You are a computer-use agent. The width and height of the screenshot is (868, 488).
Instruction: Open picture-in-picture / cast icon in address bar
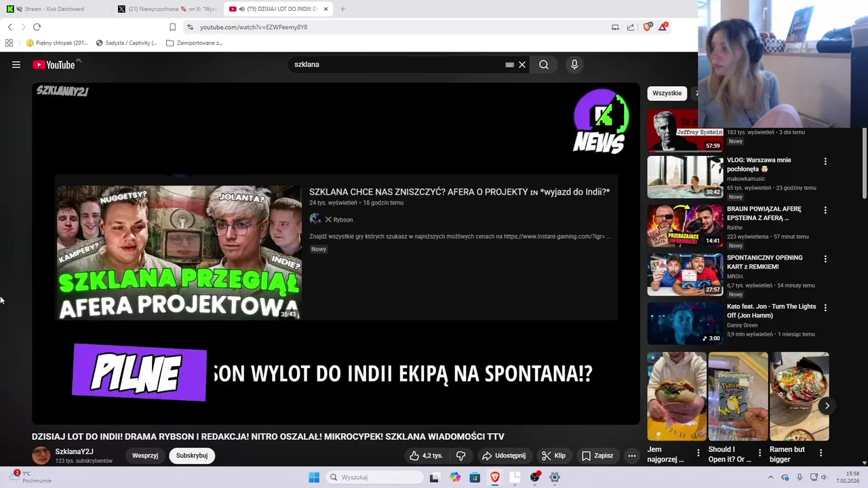tap(615, 27)
